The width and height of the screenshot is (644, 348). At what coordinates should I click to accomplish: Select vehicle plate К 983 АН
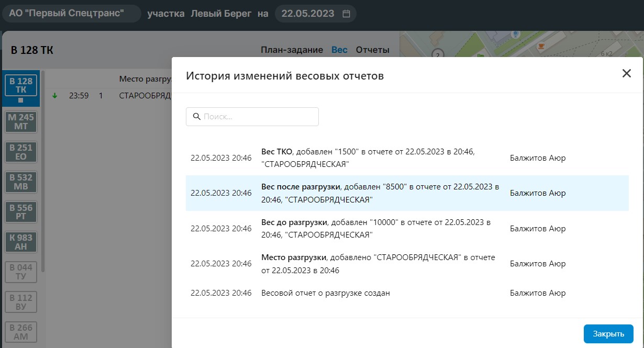point(21,242)
